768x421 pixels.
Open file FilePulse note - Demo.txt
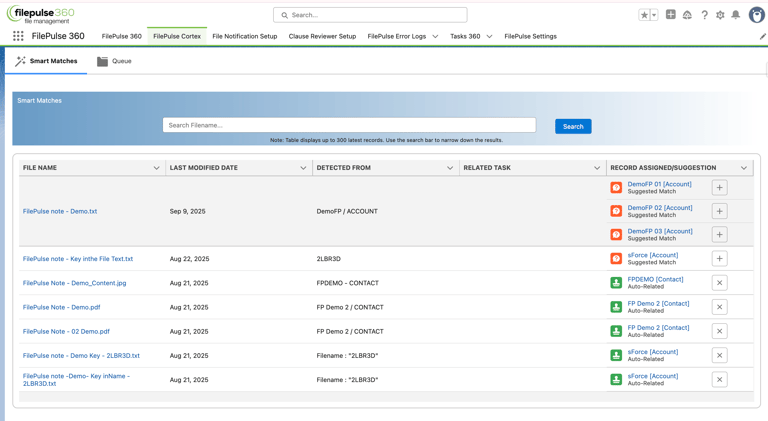(60, 211)
